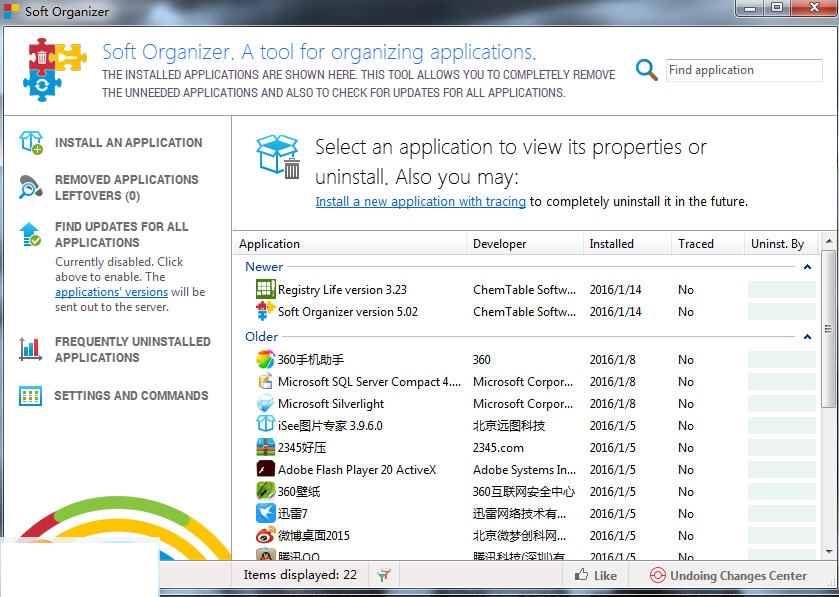Click the Frequently Uninstalled bar chart icon
The width and height of the screenshot is (839, 597).
(x=30, y=349)
